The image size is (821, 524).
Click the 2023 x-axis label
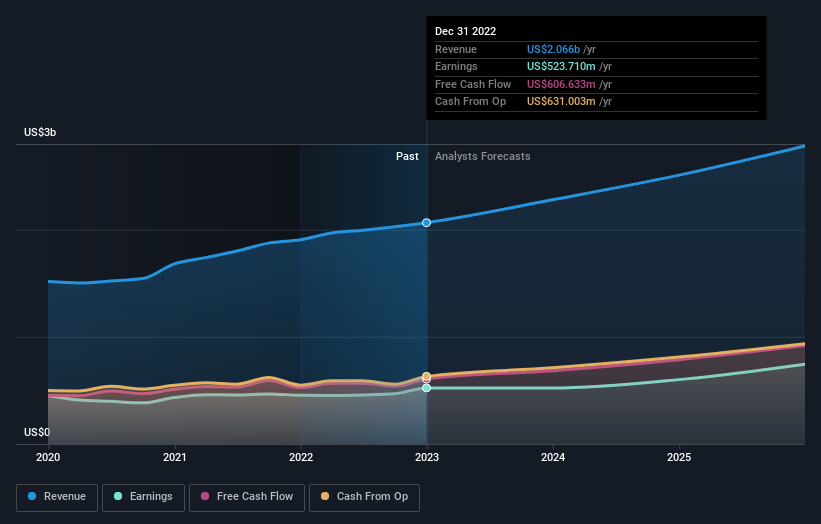(x=427, y=457)
